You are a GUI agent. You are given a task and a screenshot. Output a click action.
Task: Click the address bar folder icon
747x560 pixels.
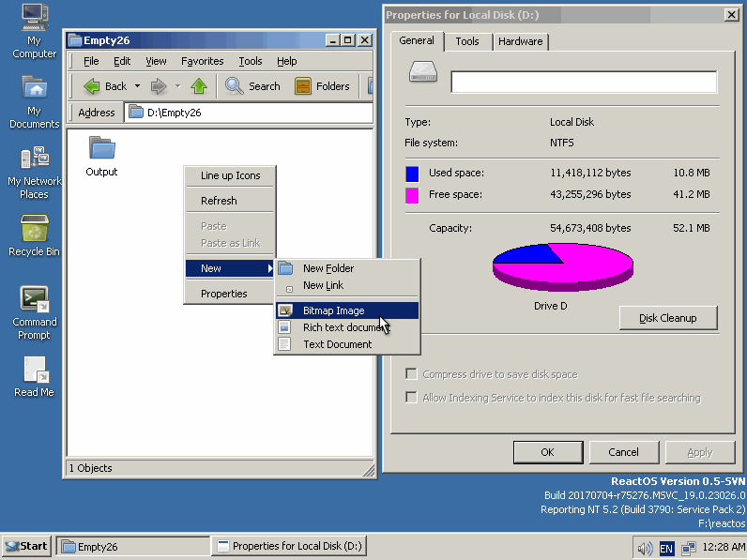coord(136,112)
